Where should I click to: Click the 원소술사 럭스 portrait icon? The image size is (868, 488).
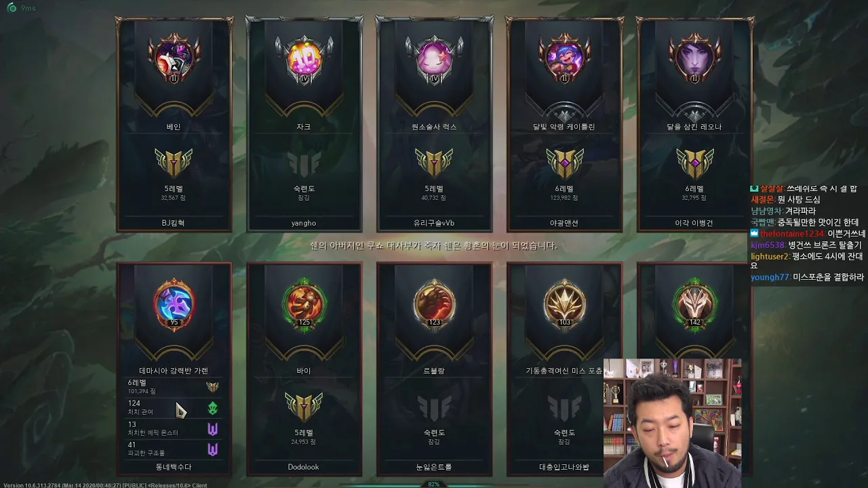click(434, 58)
